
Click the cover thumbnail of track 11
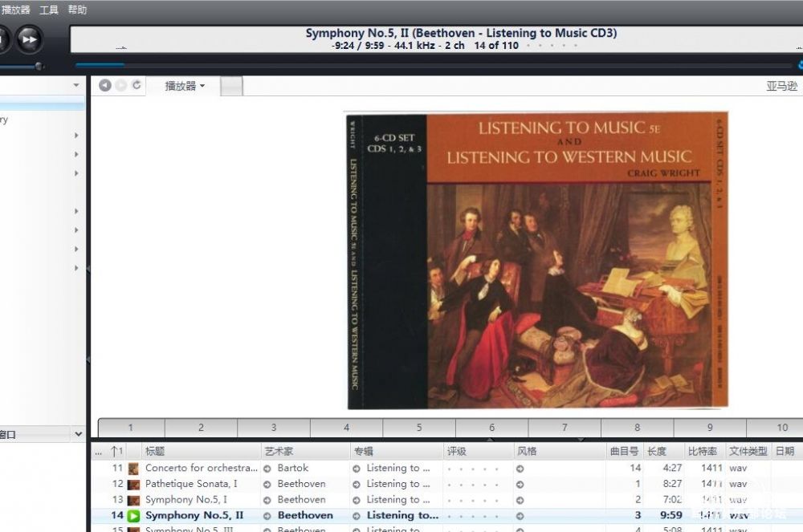click(x=133, y=469)
